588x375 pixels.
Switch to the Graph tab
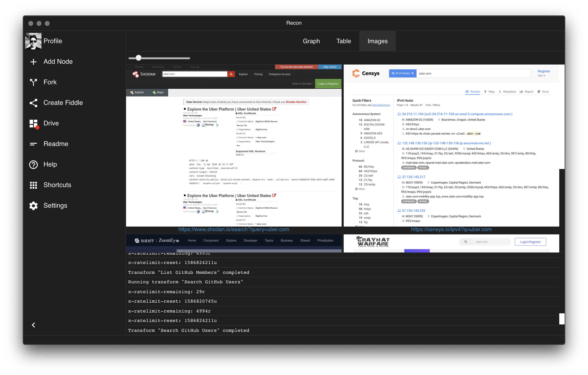(311, 41)
